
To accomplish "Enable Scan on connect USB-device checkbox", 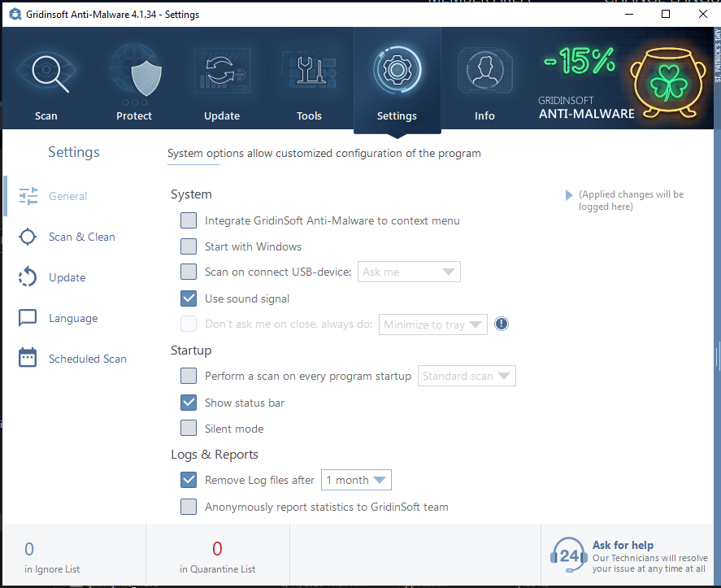I will 189,272.
